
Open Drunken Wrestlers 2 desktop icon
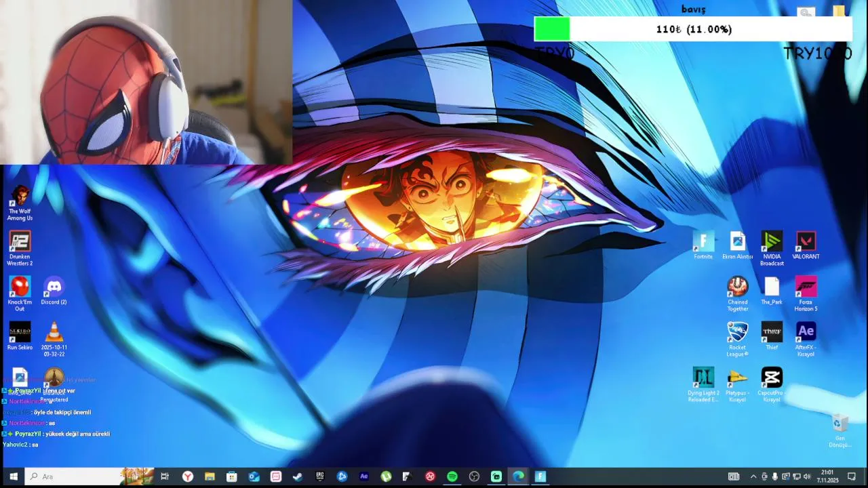click(20, 248)
